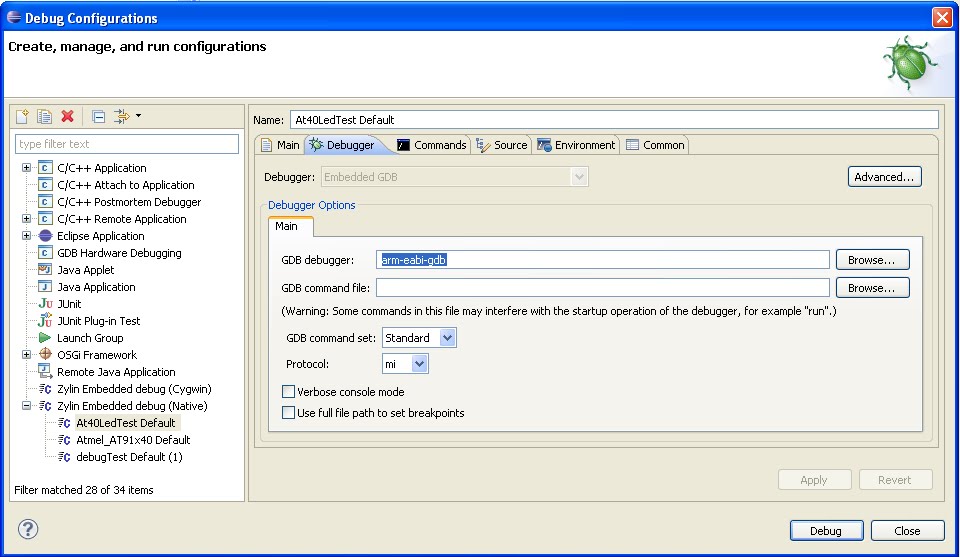The image size is (960, 557).
Task: Click the C/C++ Application tree icon
Action: tap(45, 168)
